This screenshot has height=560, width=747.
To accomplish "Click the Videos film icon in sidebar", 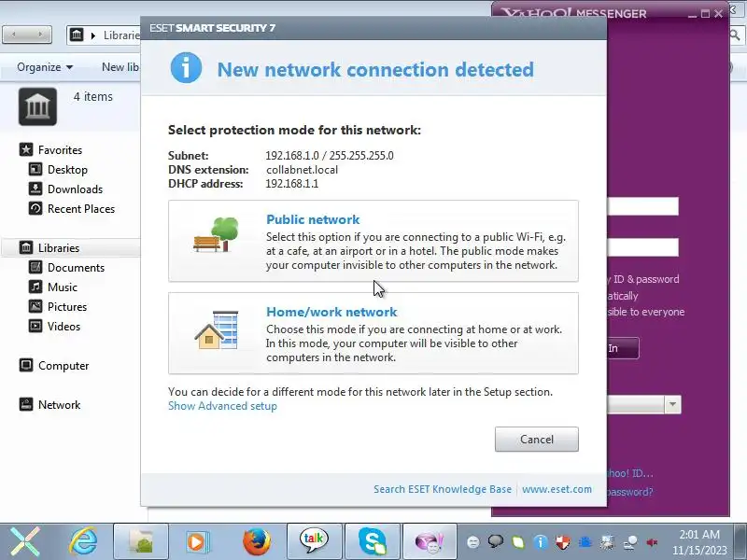I will [x=35, y=326].
